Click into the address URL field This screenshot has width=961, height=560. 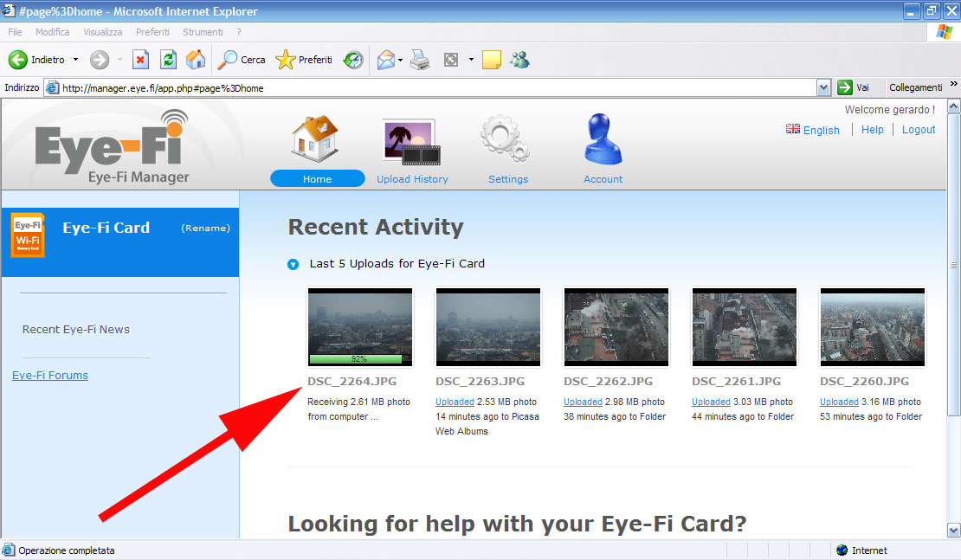[x=437, y=87]
